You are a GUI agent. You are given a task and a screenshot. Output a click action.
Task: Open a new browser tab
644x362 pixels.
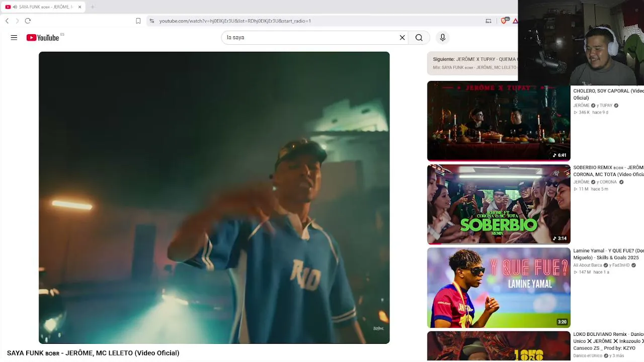93,7
